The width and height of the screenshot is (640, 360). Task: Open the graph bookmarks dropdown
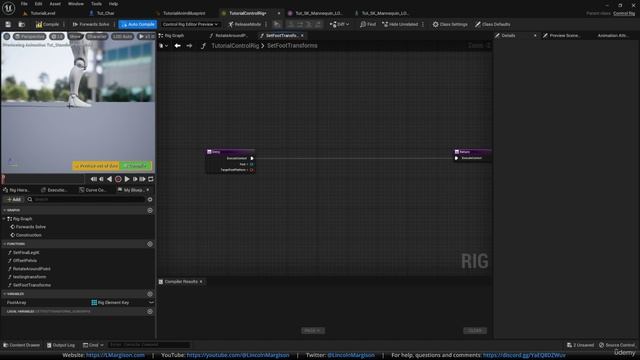[164, 46]
